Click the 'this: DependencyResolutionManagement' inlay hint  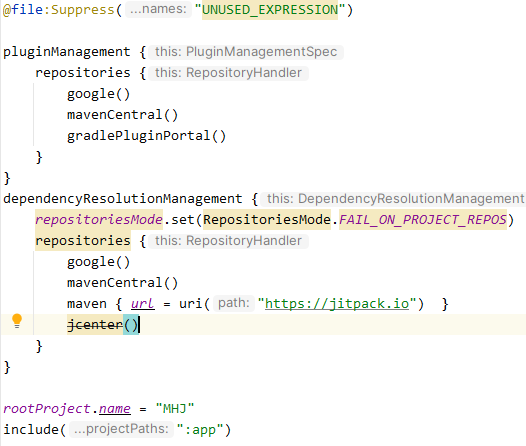pyautogui.click(x=393, y=199)
